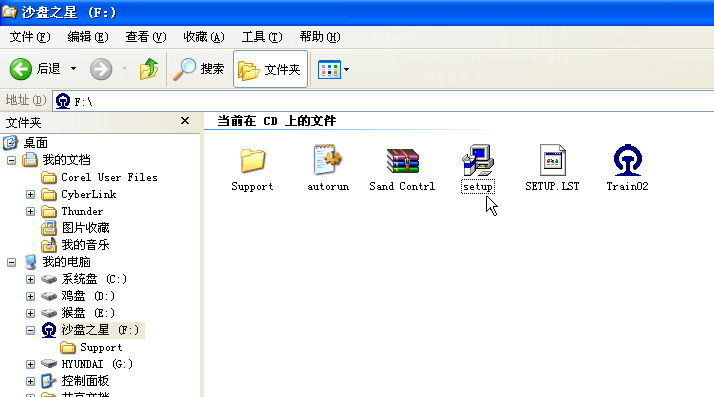Click the grey Forward arrow button
The image size is (714, 397).
pyautogui.click(x=101, y=69)
